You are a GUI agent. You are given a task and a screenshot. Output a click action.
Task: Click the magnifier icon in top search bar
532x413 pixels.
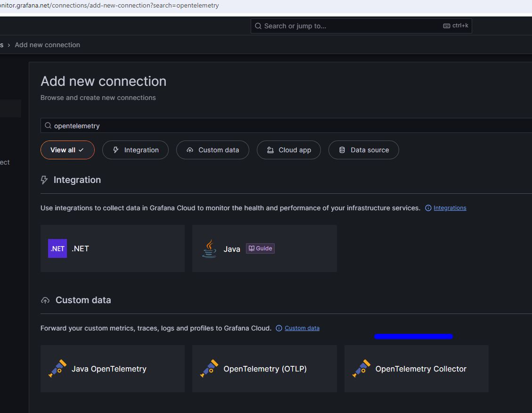click(258, 26)
